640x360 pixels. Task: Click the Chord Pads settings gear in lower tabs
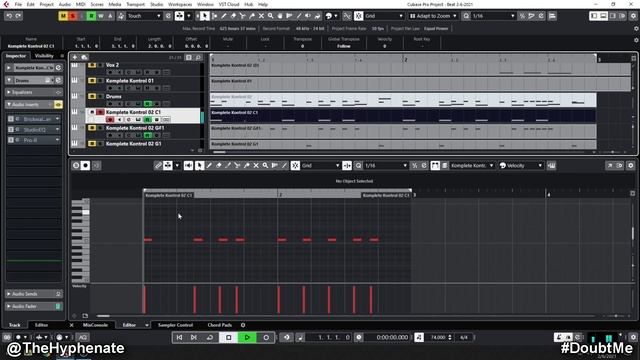pyautogui.click(x=243, y=325)
